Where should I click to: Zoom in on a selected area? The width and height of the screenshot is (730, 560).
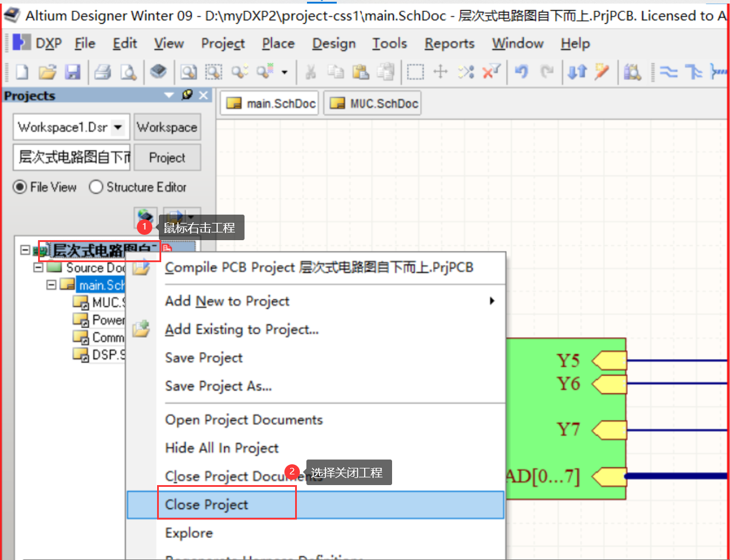(x=214, y=72)
